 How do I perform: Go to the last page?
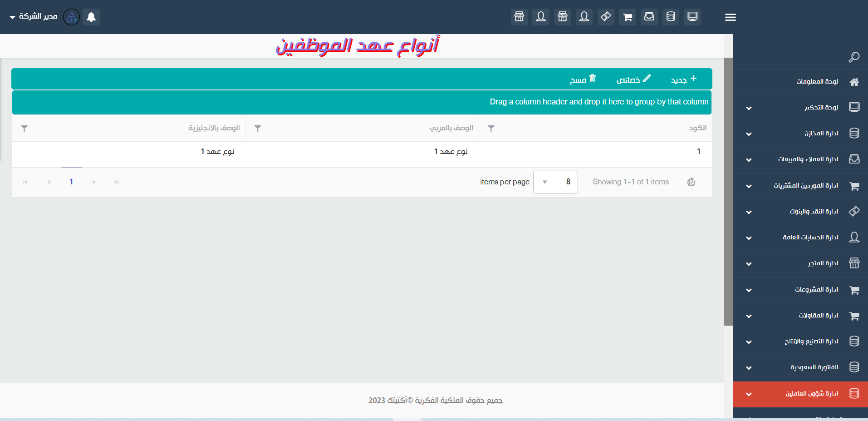pos(117,182)
